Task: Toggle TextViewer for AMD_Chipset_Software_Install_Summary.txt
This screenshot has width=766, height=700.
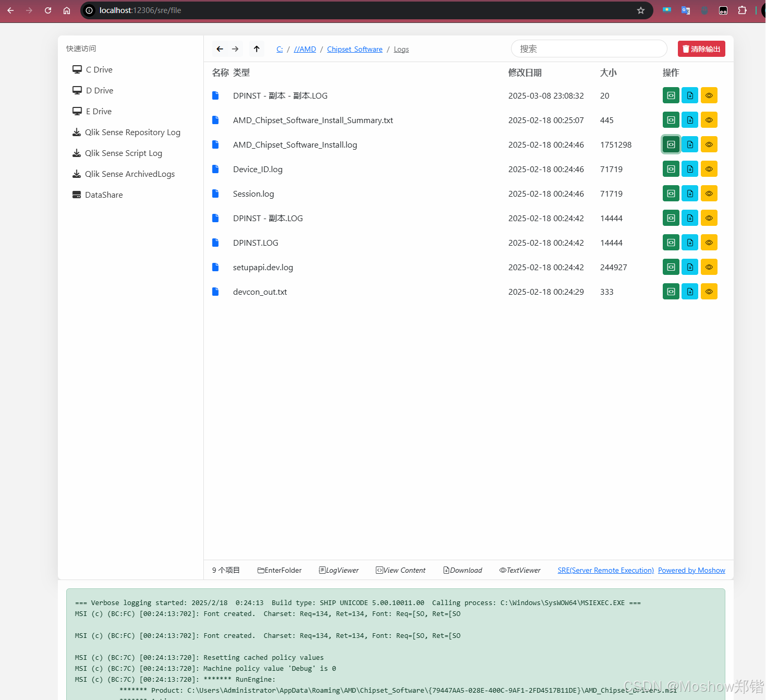Action: pos(709,119)
